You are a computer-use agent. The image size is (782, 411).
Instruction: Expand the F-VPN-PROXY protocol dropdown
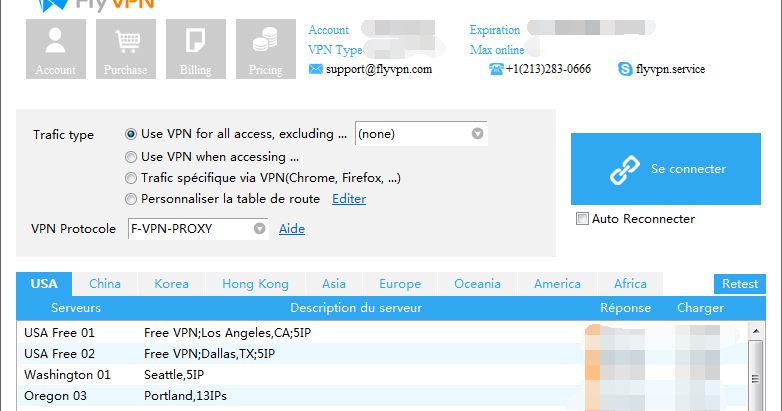coord(198,228)
